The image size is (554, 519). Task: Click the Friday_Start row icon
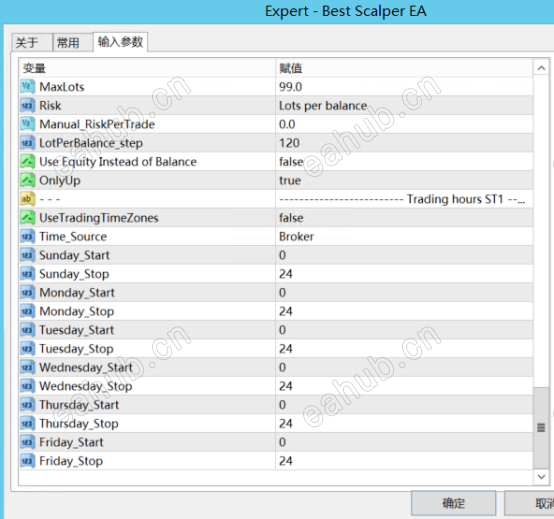tap(28, 443)
